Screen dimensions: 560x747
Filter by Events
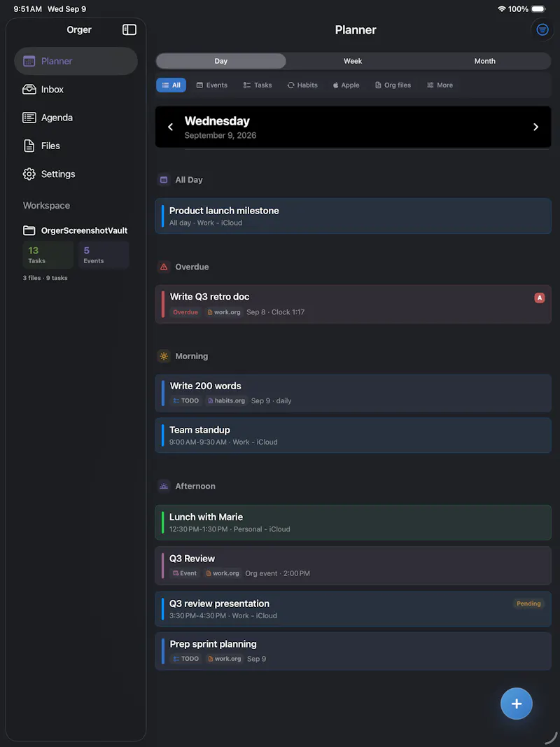(212, 85)
